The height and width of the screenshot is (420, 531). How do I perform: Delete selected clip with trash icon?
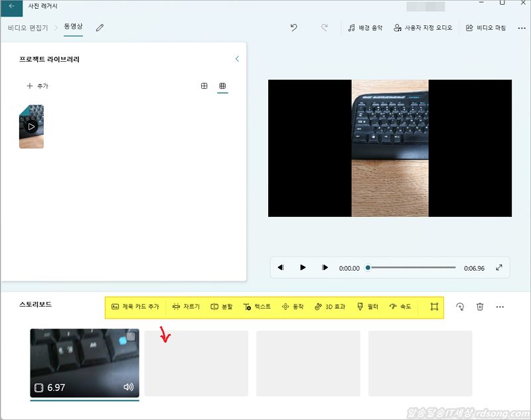[x=480, y=307]
